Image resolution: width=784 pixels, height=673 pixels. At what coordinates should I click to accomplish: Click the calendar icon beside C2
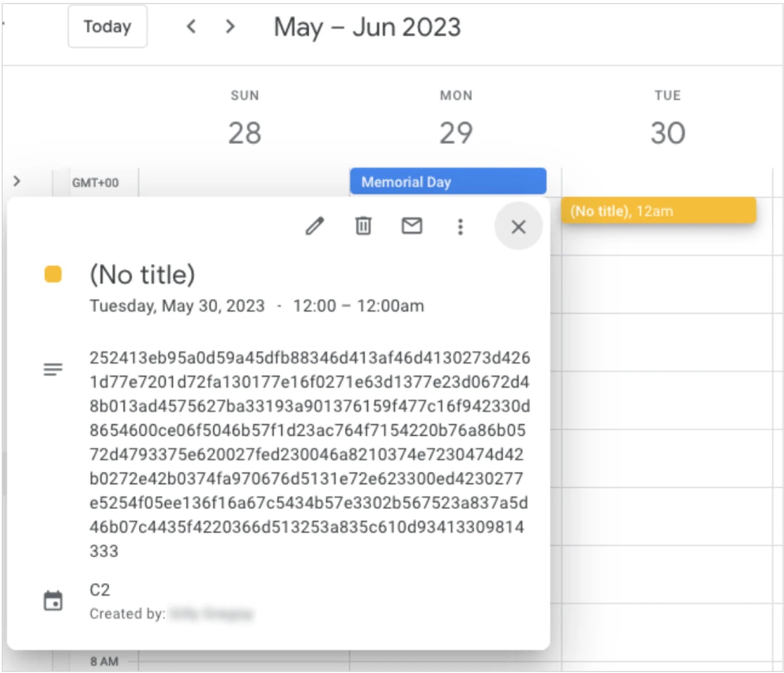pos(53,601)
